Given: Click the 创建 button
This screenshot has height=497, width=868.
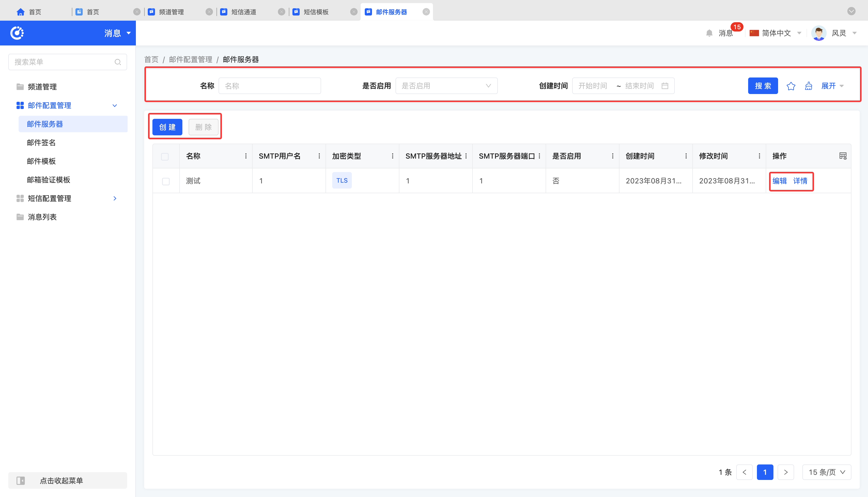Looking at the screenshot, I should point(167,127).
